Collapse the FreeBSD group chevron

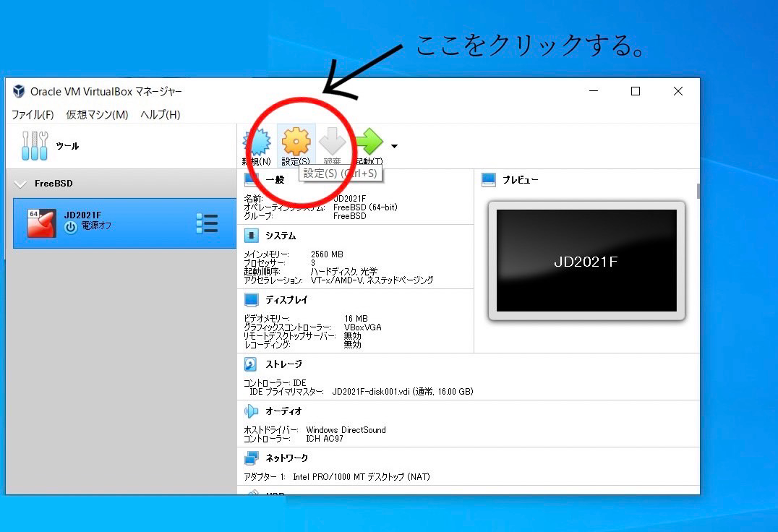(x=20, y=184)
